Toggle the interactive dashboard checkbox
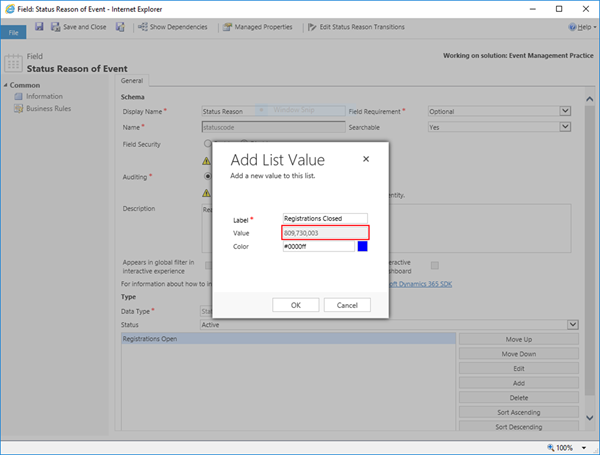The height and width of the screenshot is (455, 600). [434, 265]
